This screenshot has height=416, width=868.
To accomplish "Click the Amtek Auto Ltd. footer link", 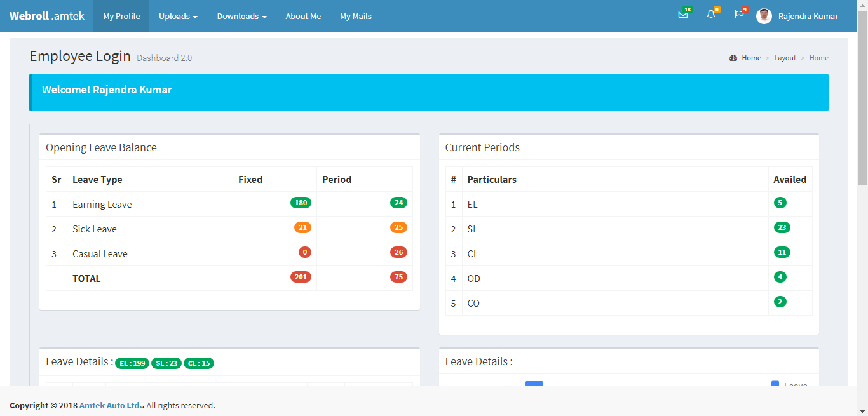I will [111, 405].
